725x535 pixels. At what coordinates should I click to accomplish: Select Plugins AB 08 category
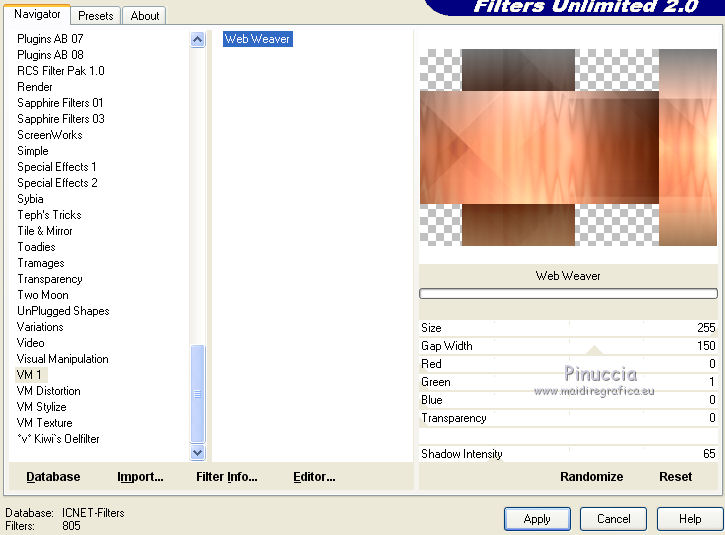tap(50, 55)
